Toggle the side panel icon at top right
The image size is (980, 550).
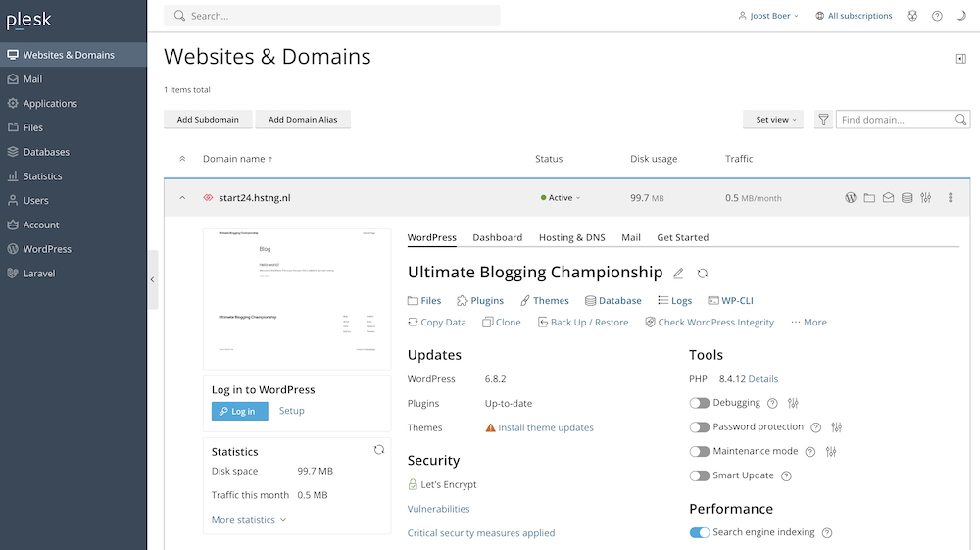pos(961,59)
